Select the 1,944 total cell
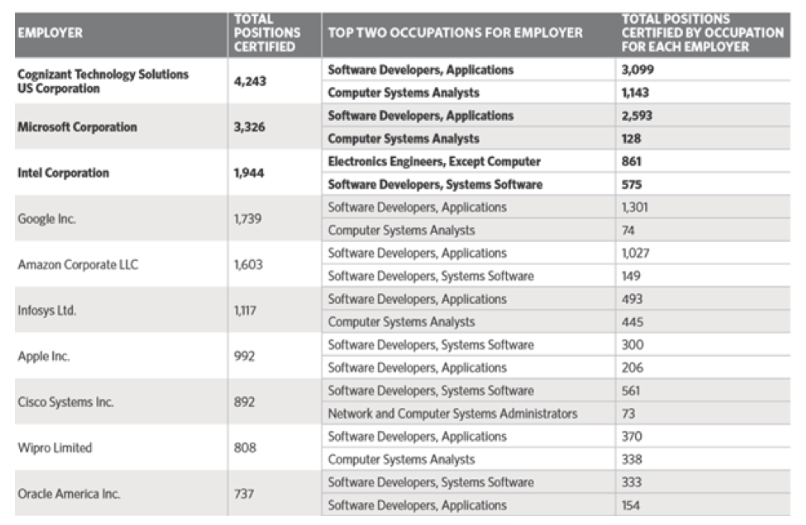 274,173
